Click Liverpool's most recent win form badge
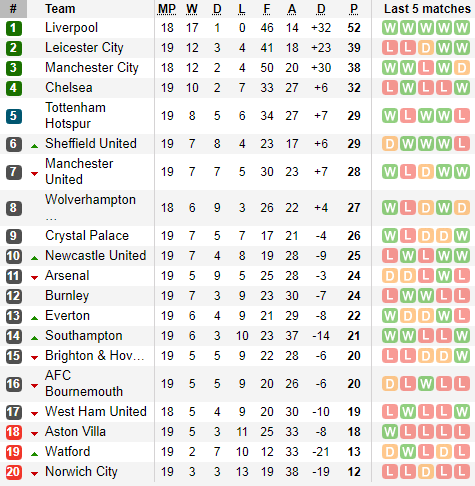The width and height of the screenshot is (475, 486). pyautogui.click(x=462, y=28)
